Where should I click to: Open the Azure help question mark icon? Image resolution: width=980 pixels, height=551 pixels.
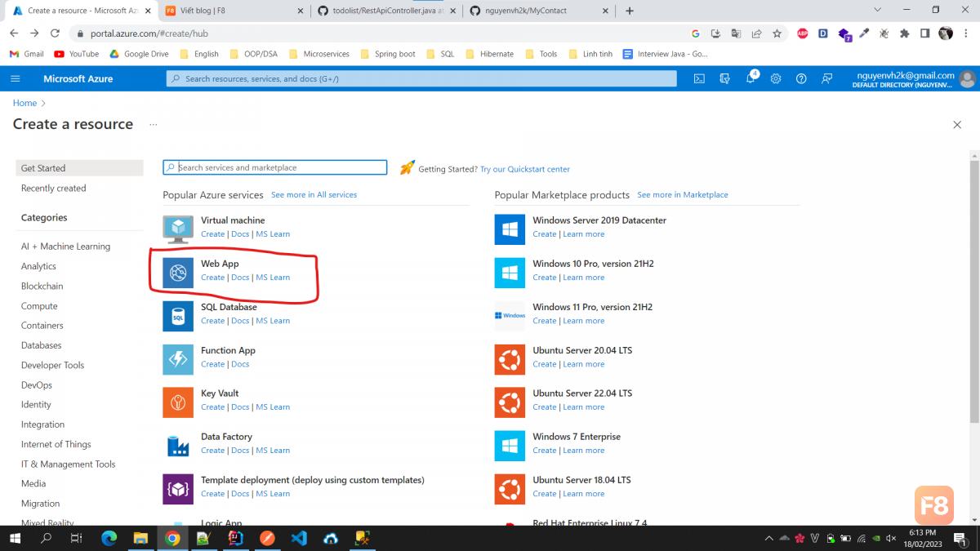(x=801, y=78)
